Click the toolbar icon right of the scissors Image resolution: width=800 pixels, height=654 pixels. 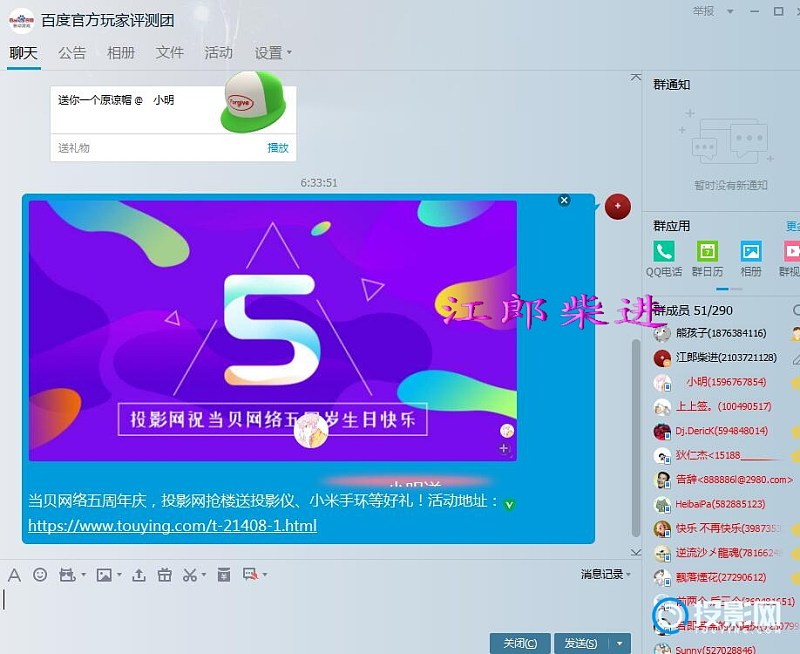(x=224, y=575)
